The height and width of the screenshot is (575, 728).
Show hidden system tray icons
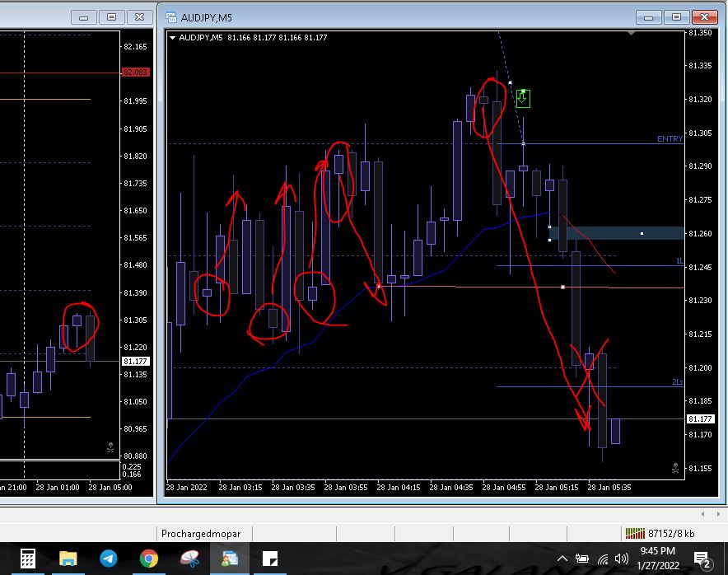tap(562, 559)
